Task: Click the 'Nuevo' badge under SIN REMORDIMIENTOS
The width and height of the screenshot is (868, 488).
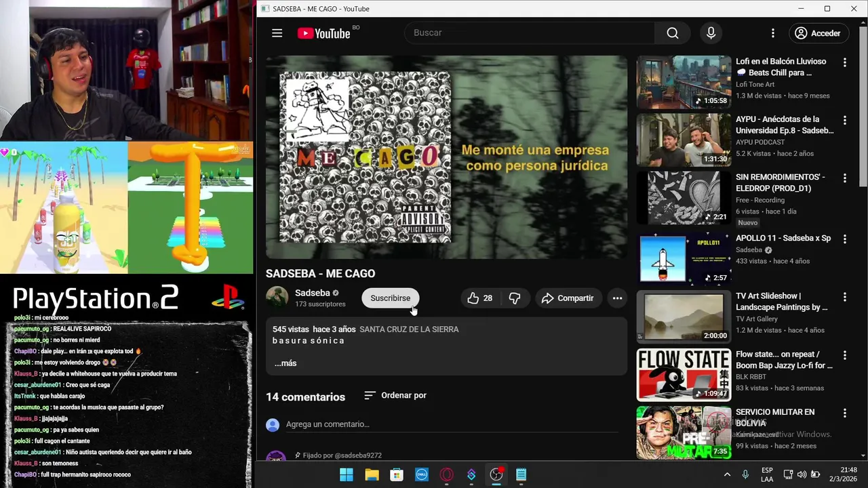Action: click(x=747, y=223)
